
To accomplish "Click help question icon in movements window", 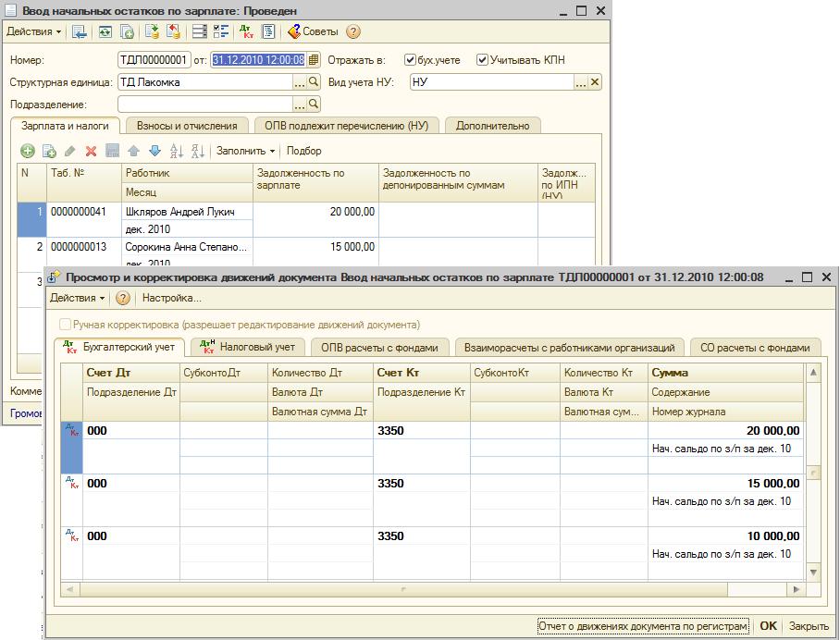I will tap(123, 299).
